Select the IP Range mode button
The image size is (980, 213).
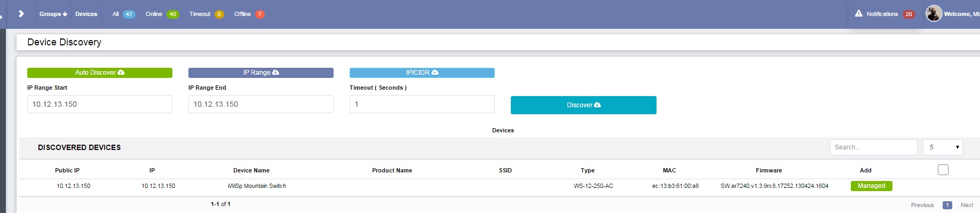[x=261, y=73]
